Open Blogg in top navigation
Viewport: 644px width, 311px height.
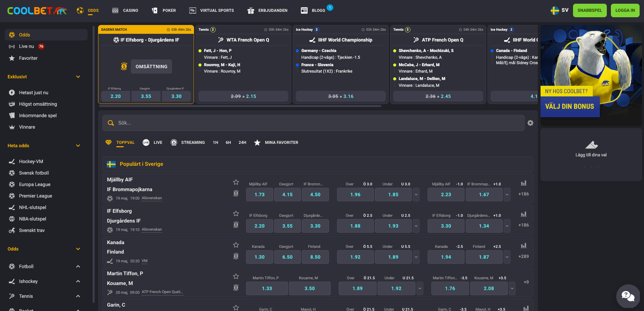[313, 10]
